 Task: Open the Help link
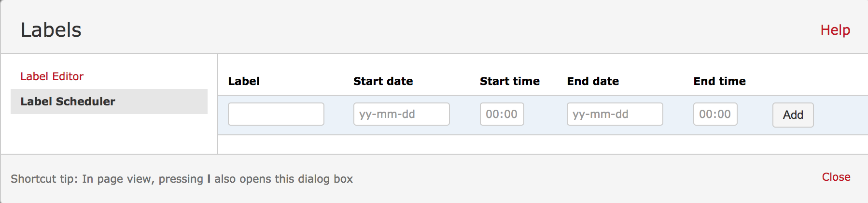(835, 30)
